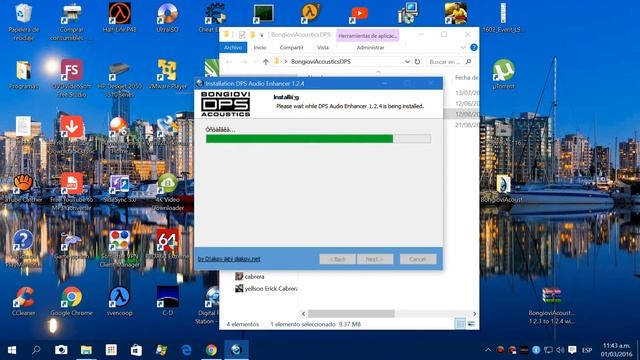Image resolution: width=640 pixels, height=360 pixels.
Task: Launch the SideSync 3.0 shortcut
Action: pos(119,189)
